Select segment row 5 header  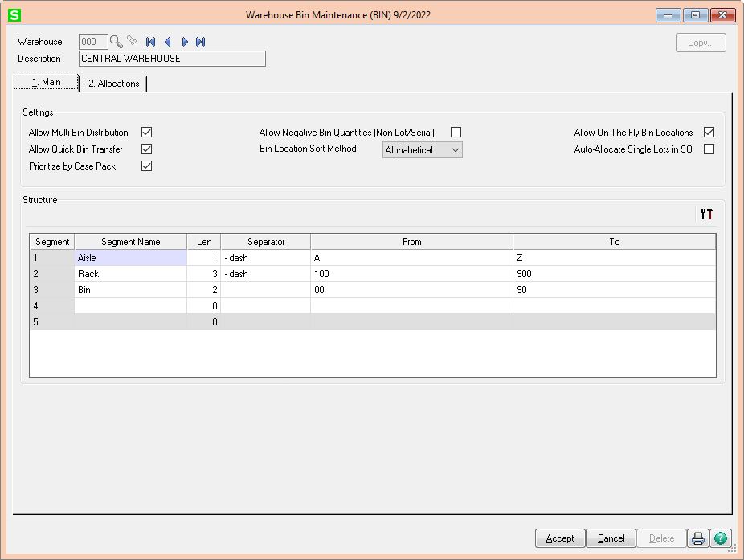tap(52, 322)
